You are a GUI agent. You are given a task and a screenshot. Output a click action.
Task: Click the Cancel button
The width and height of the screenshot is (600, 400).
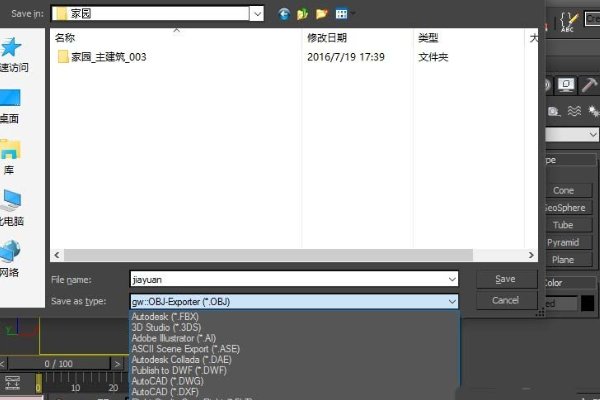coord(505,300)
